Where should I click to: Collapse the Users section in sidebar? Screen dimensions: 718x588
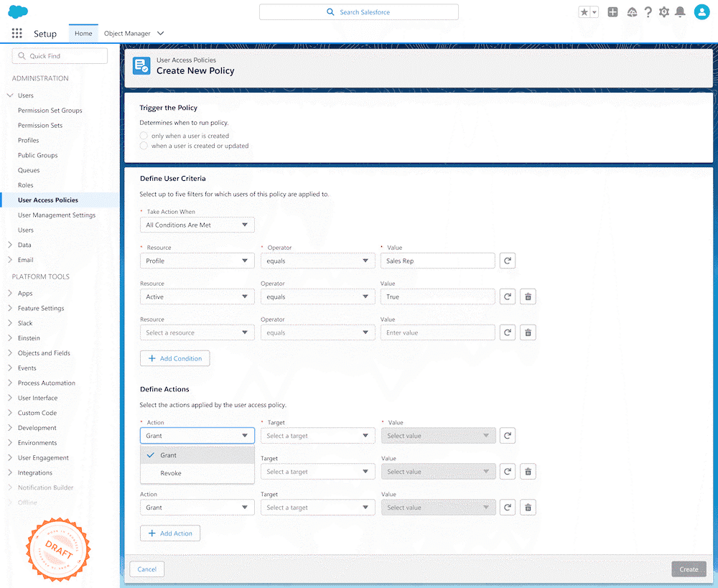coord(10,95)
